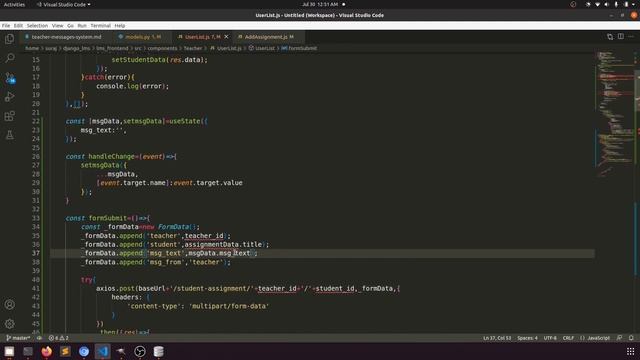Switch to AddAssignment.js tab

tap(268, 37)
